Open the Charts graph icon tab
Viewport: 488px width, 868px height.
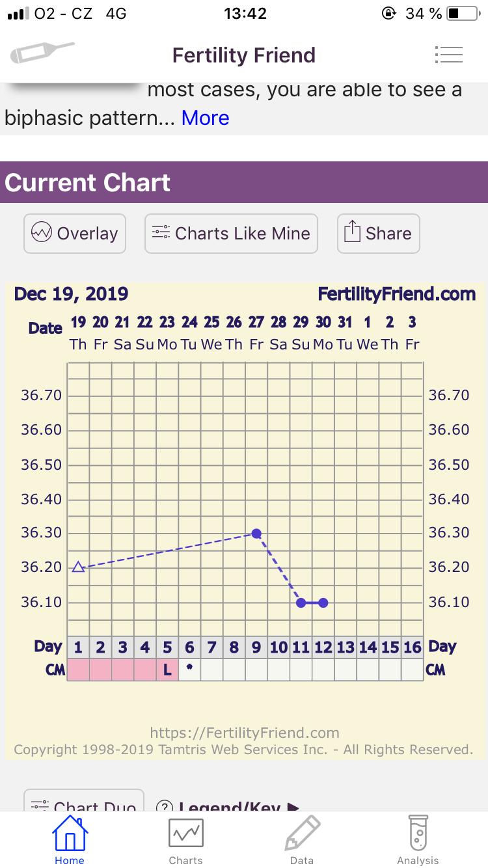coord(185,839)
